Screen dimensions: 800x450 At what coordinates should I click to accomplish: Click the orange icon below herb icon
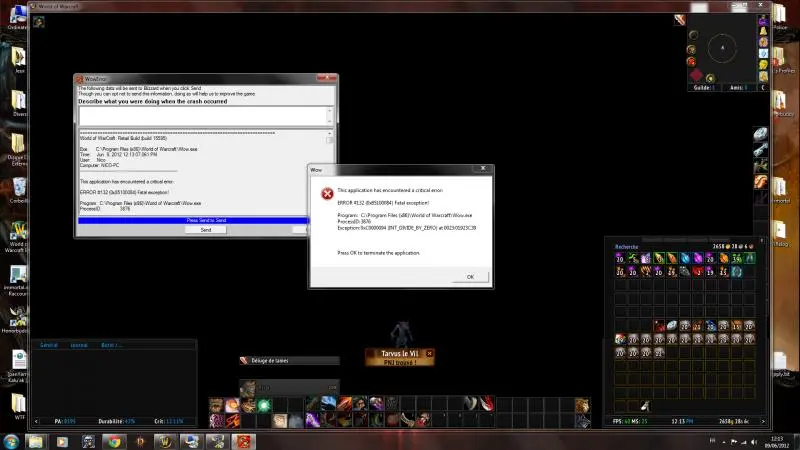point(760,182)
